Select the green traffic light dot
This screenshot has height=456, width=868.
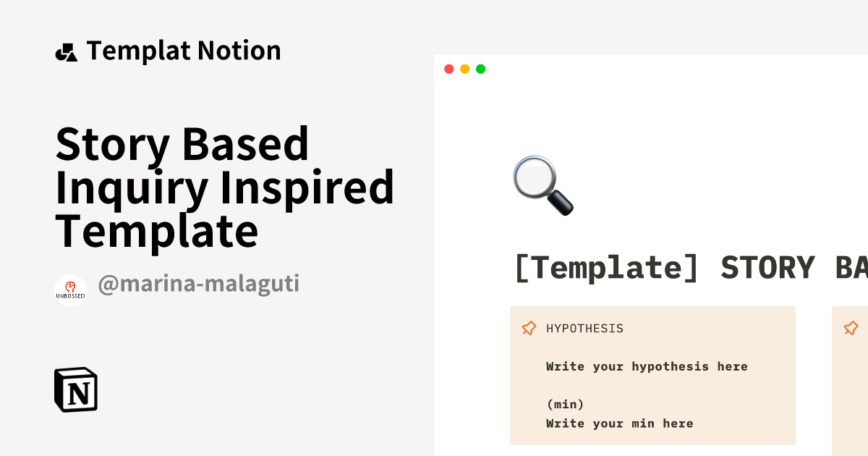(480, 69)
